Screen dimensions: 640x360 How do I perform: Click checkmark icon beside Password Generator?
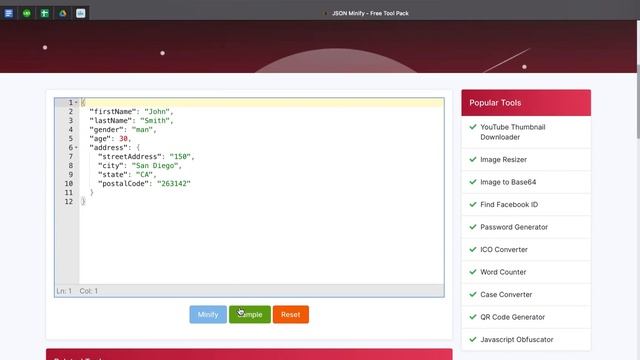473,227
